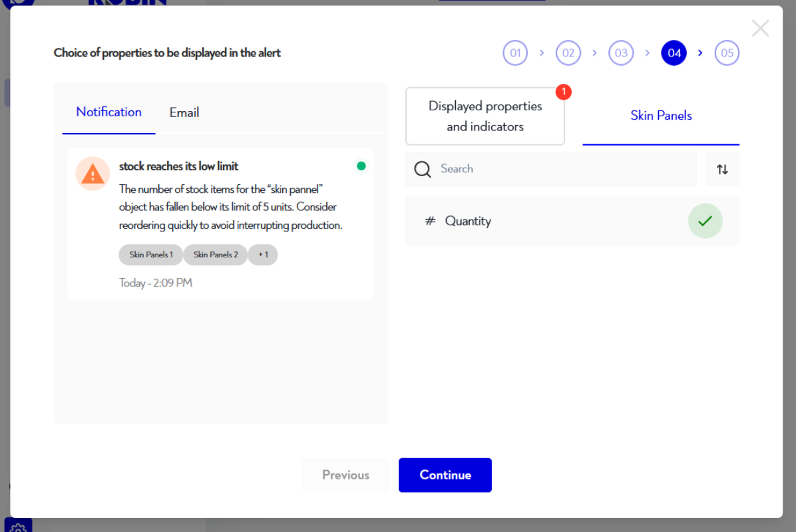Click the red badge on Displayed properties
Image resolution: width=796 pixels, height=532 pixels.
coord(564,92)
